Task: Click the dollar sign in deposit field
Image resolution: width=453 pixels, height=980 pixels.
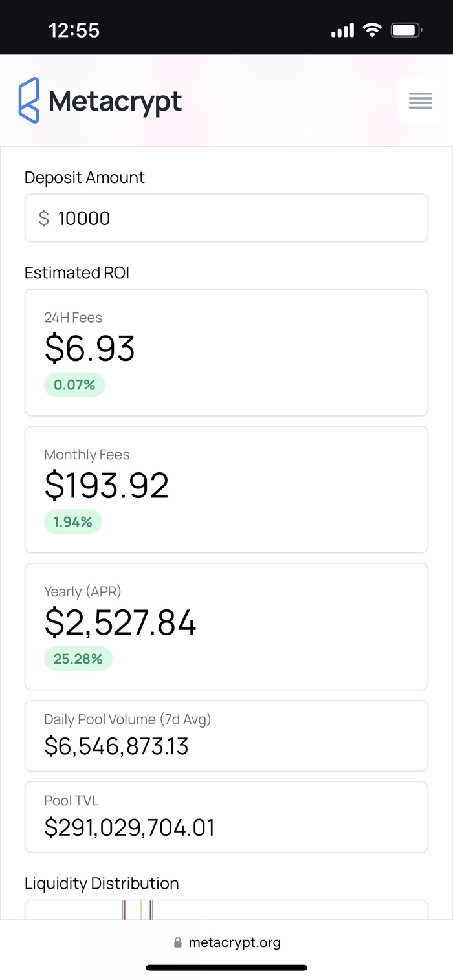Action: (x=44, y=218)
